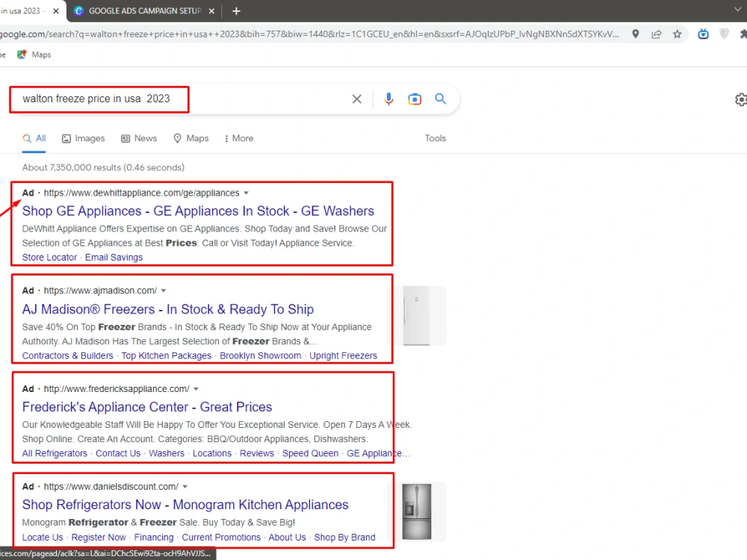Click the Locations sitelink
747x560 pixels.
tap(212, 453)
